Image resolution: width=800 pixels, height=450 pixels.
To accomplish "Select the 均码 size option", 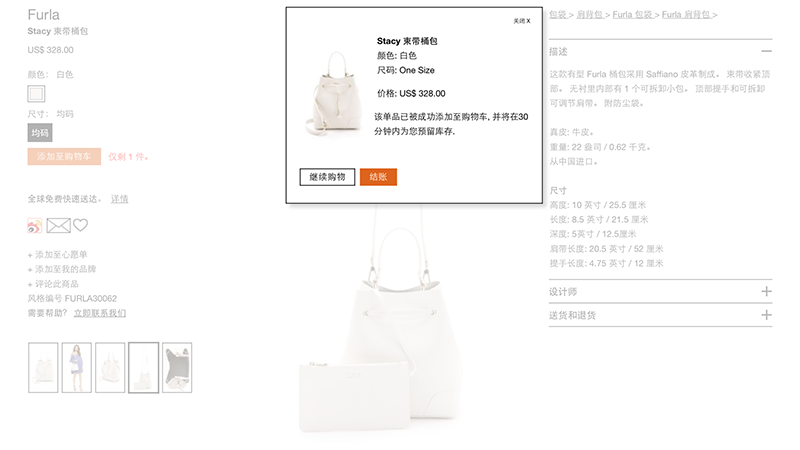I will pyautogui.click(x=40, y=133).
